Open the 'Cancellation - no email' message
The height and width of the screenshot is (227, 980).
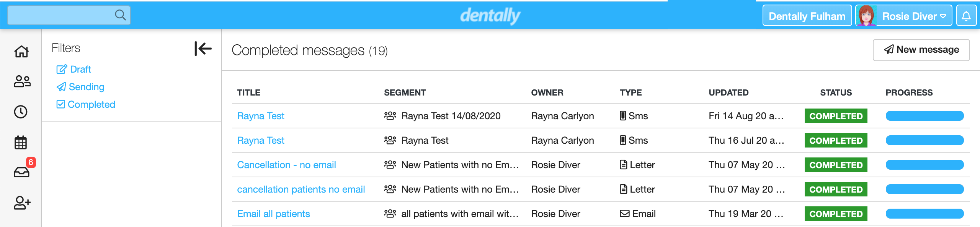pos(286,165)
